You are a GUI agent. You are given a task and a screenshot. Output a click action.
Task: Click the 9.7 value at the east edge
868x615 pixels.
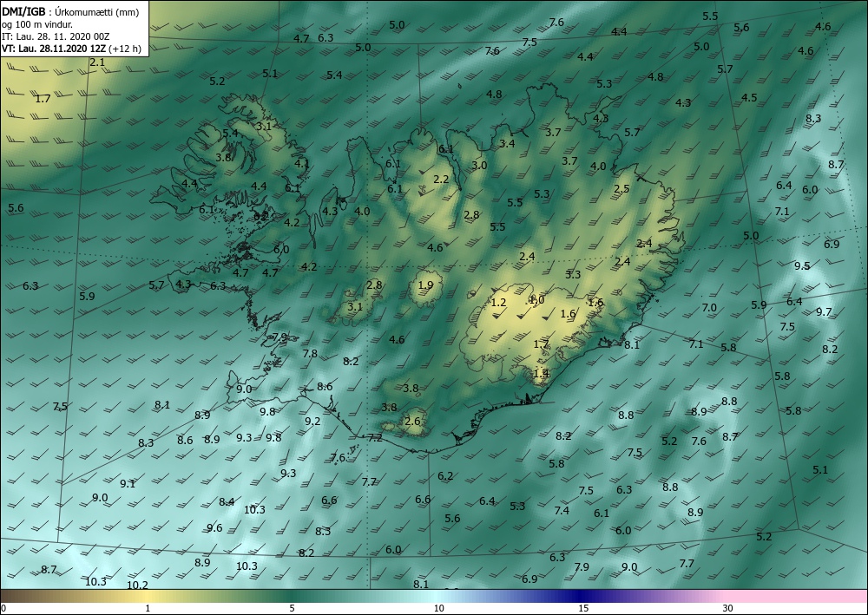click(824, 312)
